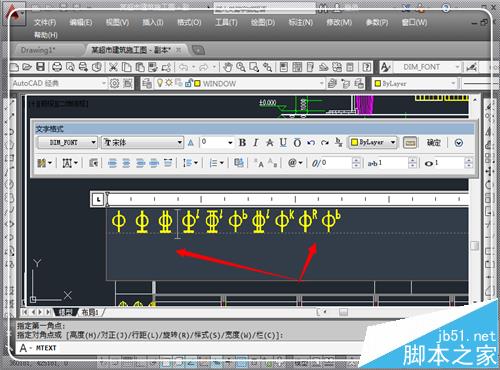The width and height of the screenshot is (500, 370).
Task: Click the Undo arrow in the standard toolbar
Action: [183, 67]
